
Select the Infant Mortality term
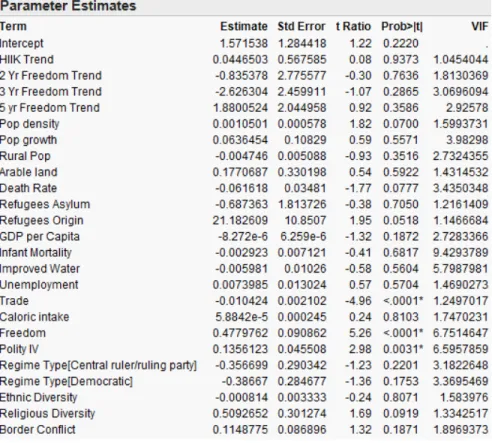(x=36, y=253)
